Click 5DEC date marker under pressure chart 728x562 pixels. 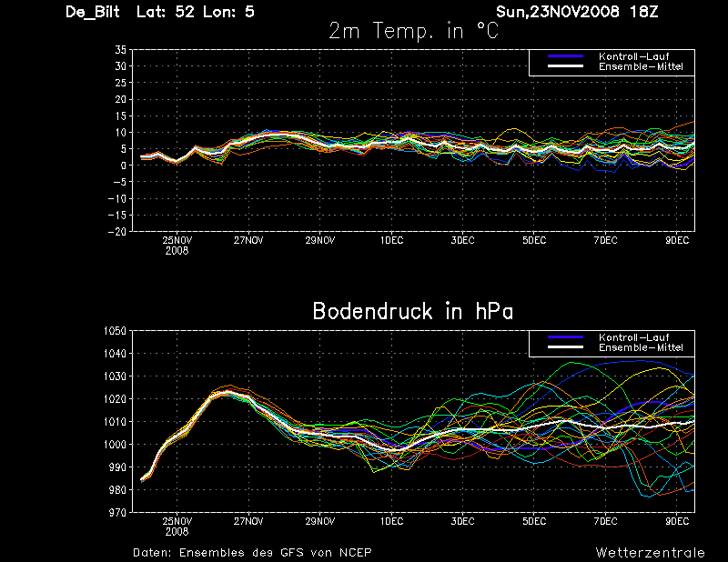[534, 522]
